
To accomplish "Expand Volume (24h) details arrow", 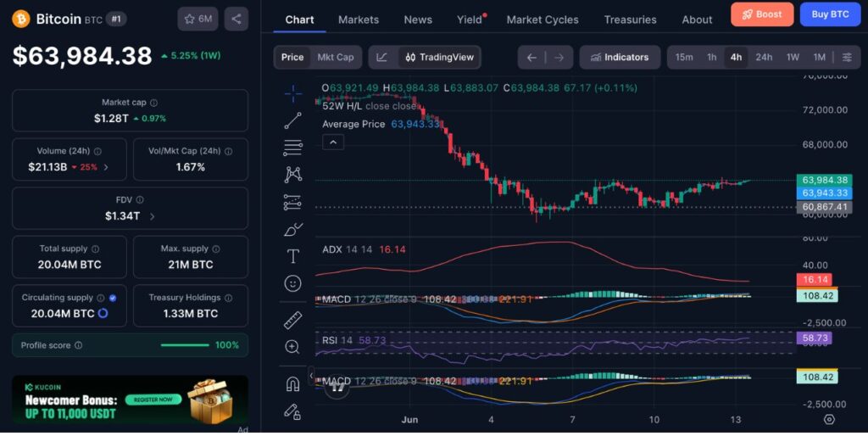I will coord(106,167).
